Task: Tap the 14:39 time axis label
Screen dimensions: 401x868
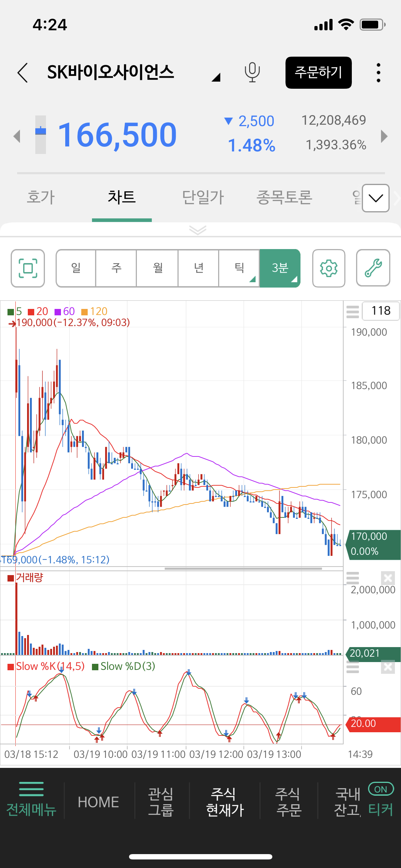Action: point(360,754)
